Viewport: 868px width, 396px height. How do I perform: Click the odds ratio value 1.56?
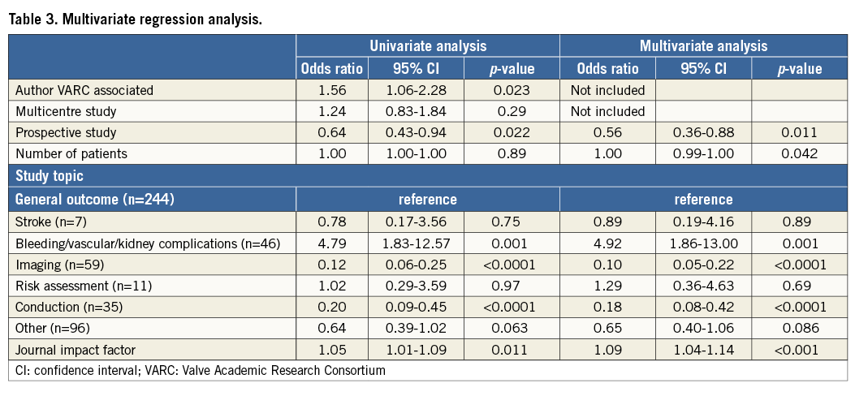tap(331, 90)
